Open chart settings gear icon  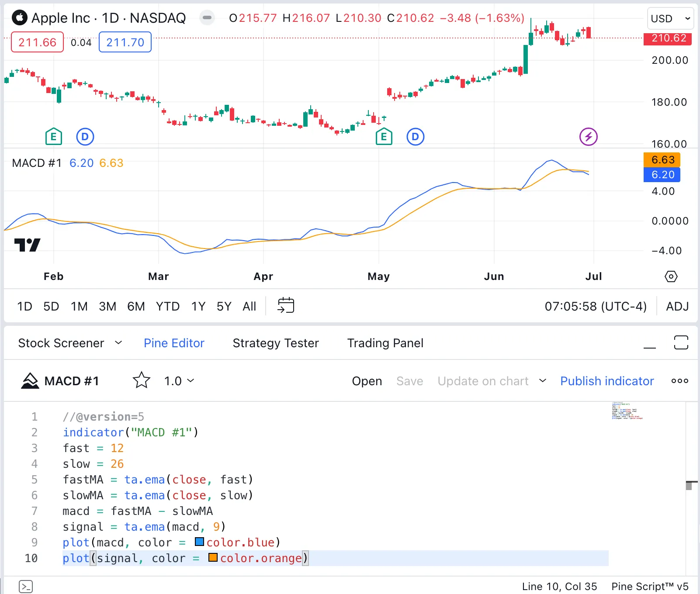click(671, 276)
